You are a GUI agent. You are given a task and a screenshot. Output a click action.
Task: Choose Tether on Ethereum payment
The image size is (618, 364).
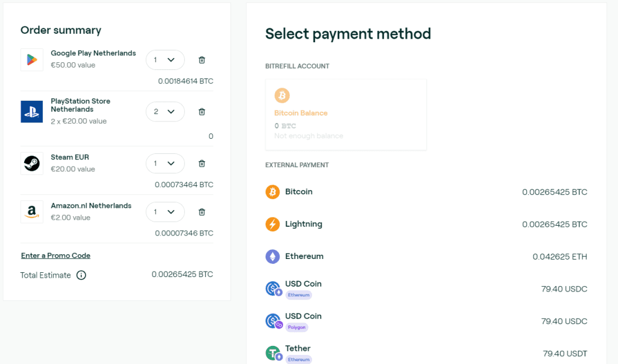426,353
